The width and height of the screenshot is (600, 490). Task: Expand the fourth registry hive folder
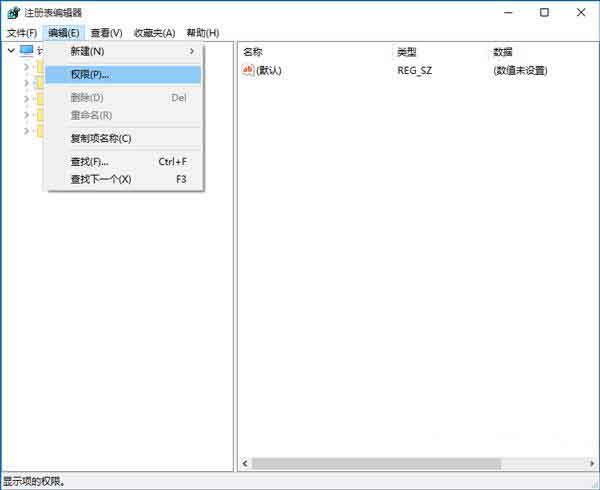pos(26,115)
